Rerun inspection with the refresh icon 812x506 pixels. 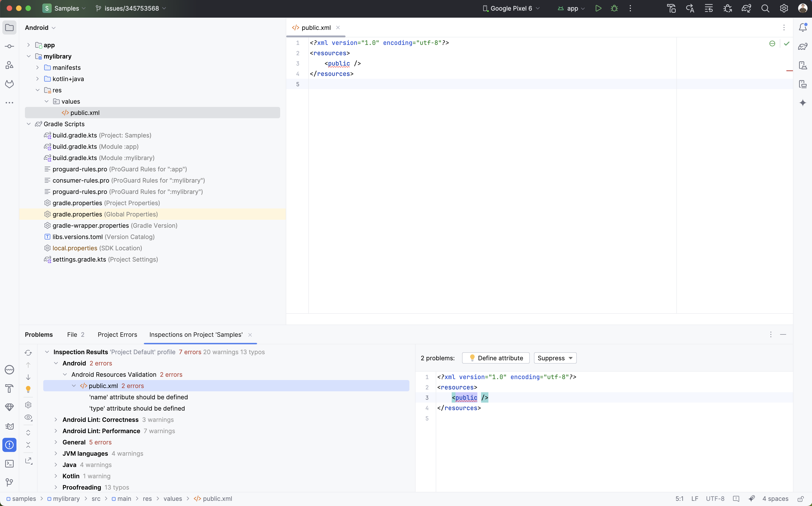click(28, 352)
